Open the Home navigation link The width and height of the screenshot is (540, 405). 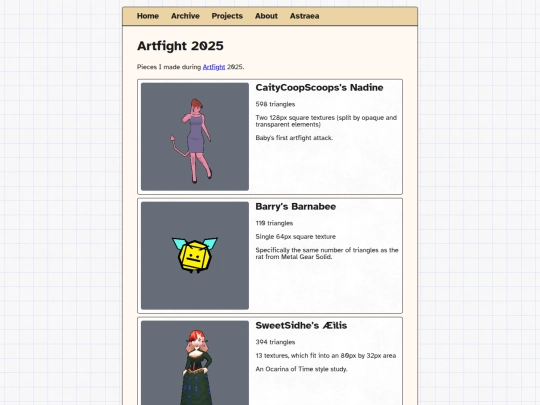[x=148, y=16]
